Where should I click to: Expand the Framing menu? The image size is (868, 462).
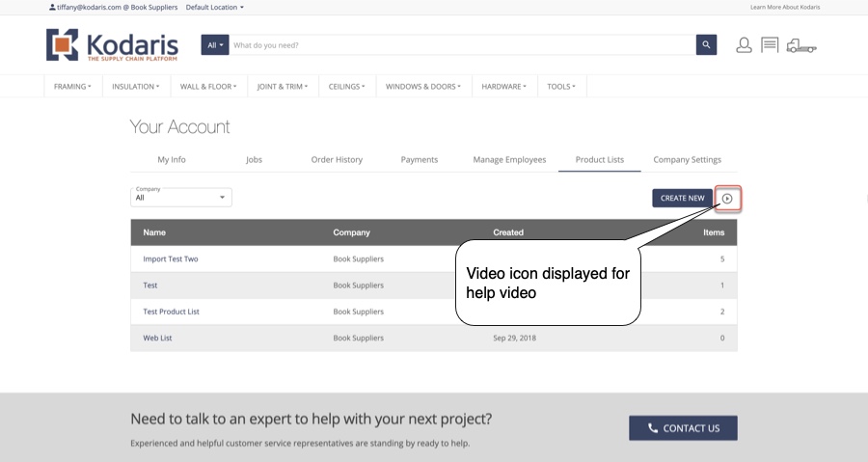point(72,86)
